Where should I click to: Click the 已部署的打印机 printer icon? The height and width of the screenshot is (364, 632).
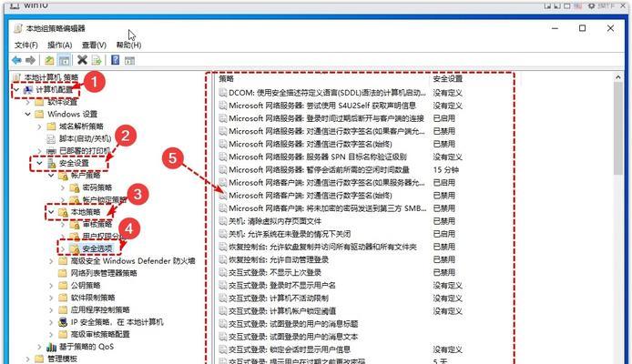52,151
